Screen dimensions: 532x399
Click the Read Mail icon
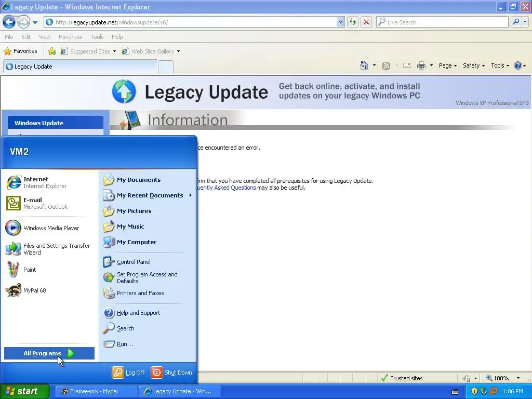pyautogui.click(x=407, y=65)
